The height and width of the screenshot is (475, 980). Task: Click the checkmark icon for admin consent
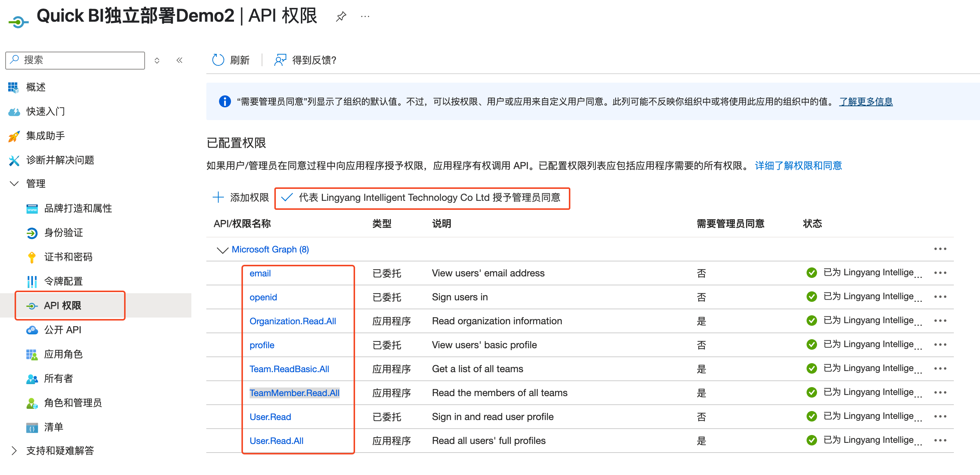[x=286, y=197]
